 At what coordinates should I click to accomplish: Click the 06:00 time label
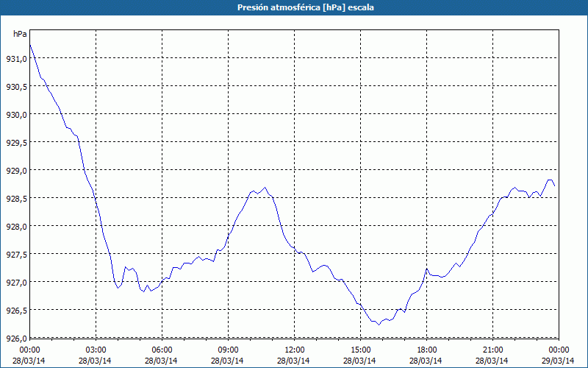click(161, 350)
